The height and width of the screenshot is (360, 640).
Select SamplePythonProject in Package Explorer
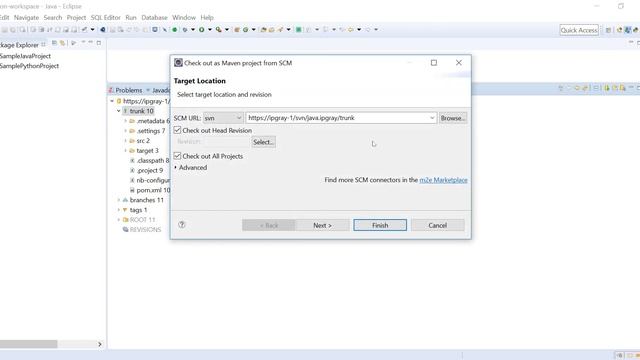coord(29,66)
